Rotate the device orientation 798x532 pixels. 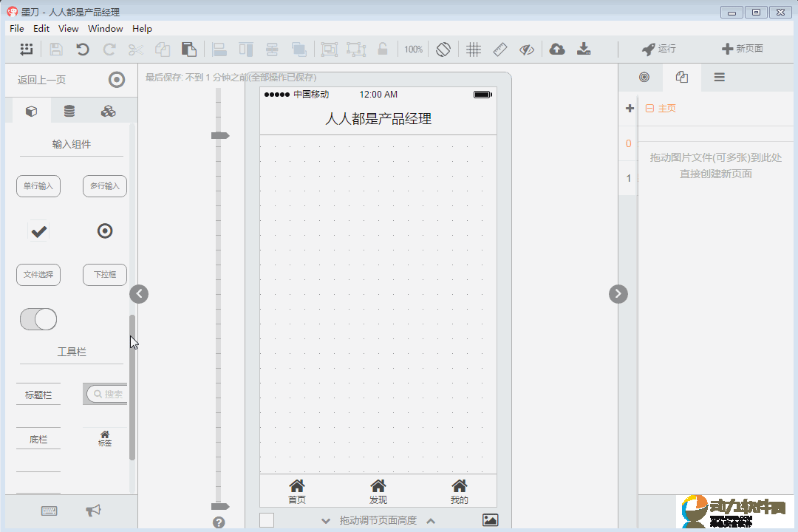click(443, 50)
